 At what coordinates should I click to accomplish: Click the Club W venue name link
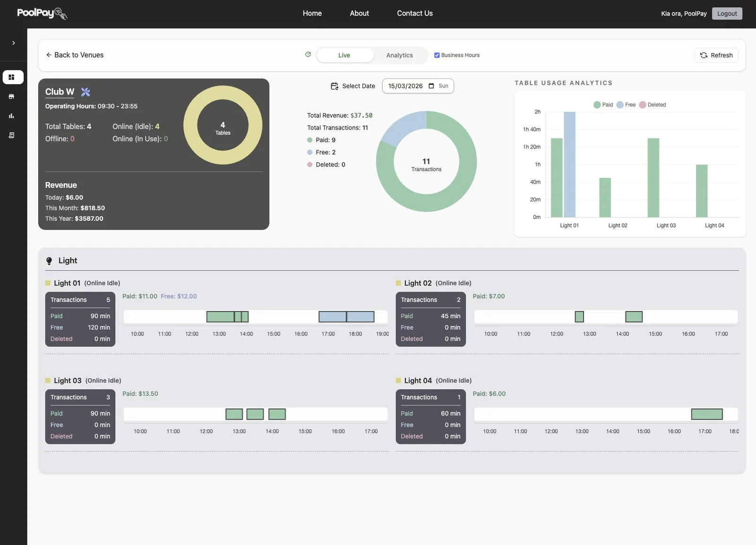click(60, 92)
